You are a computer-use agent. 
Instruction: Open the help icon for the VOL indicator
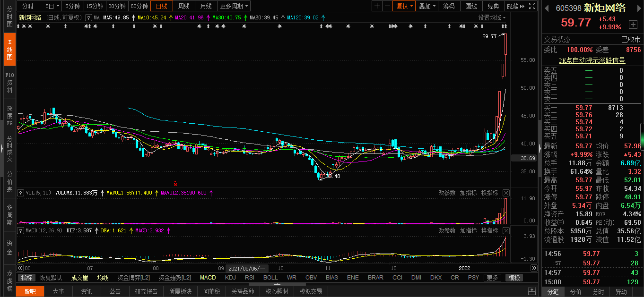[20, 193]
